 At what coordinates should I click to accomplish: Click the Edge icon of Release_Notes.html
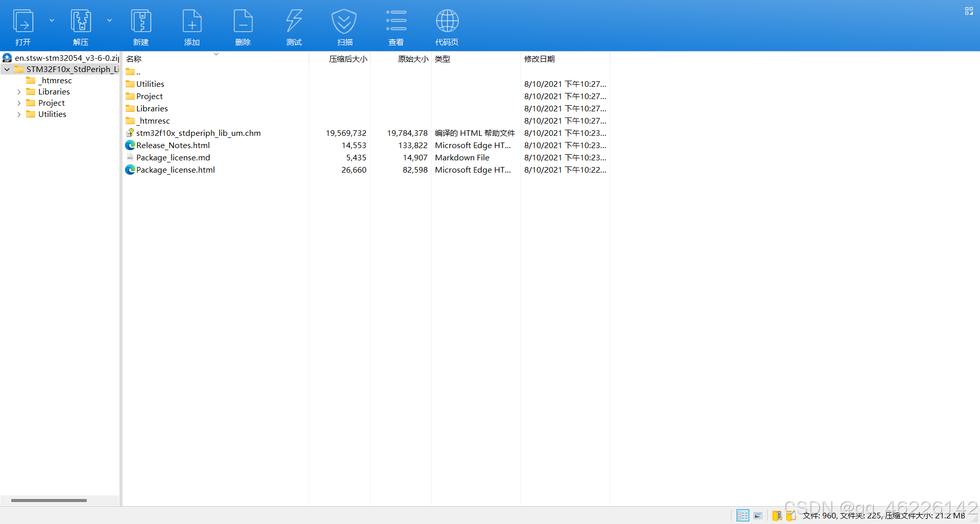[x=130, y=145]
